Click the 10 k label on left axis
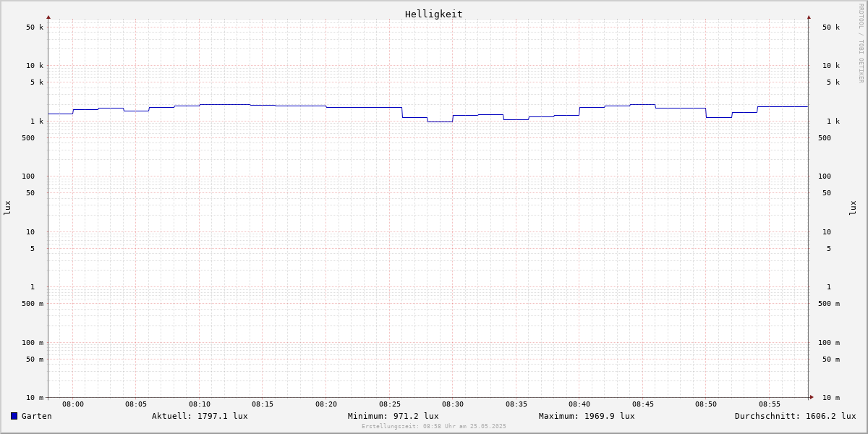The width and height of the screenshot is (868, 434). [x=35, y=66]
